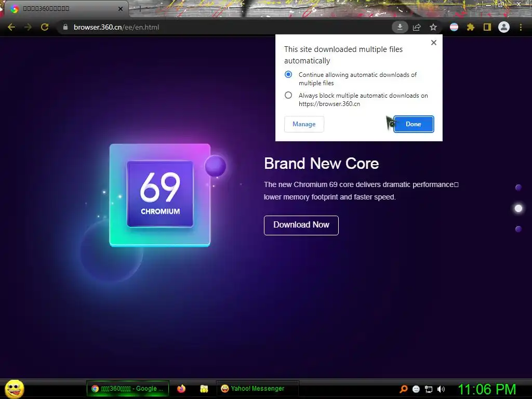Close the browser tab with the X
532x399 pixels.
[x=121, y=9]
